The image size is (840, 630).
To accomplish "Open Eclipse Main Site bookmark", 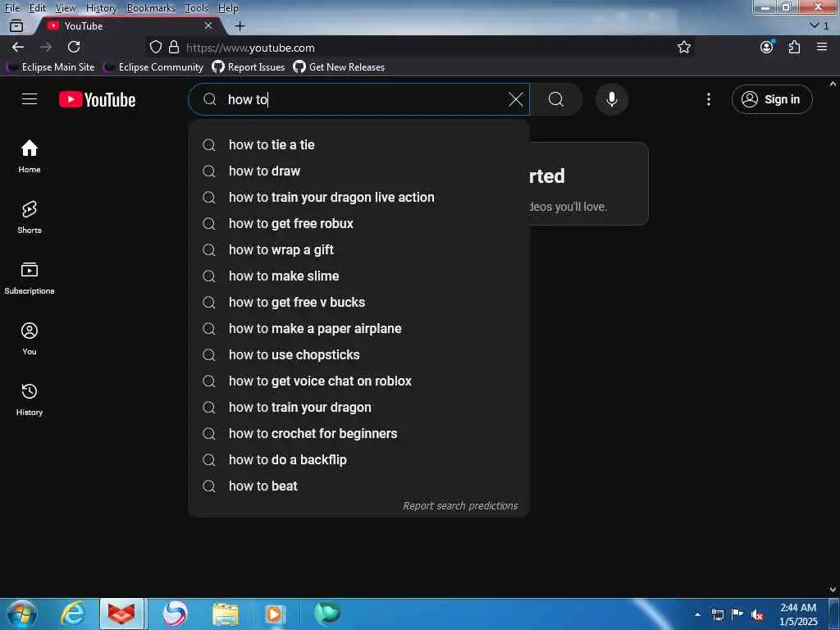I will coord(50,67).
